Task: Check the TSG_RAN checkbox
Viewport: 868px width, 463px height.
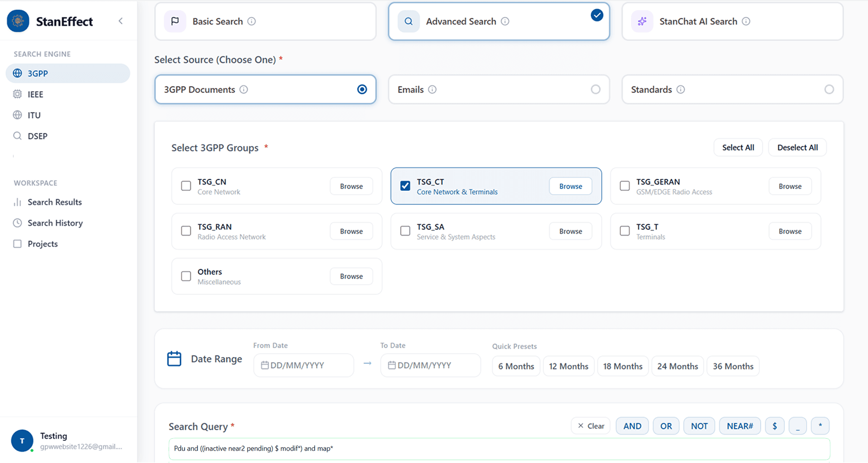Action: [186, 231]
